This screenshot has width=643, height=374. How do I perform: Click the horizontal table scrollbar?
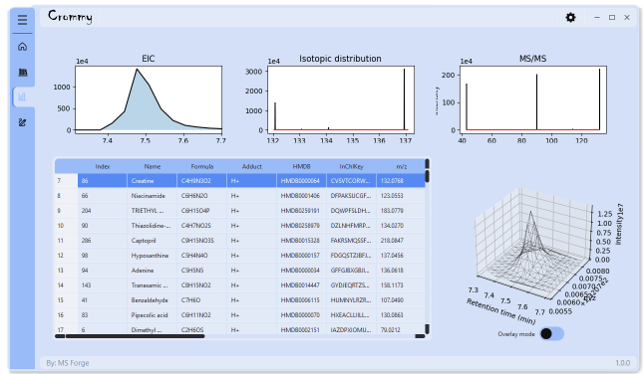point(240,336)
